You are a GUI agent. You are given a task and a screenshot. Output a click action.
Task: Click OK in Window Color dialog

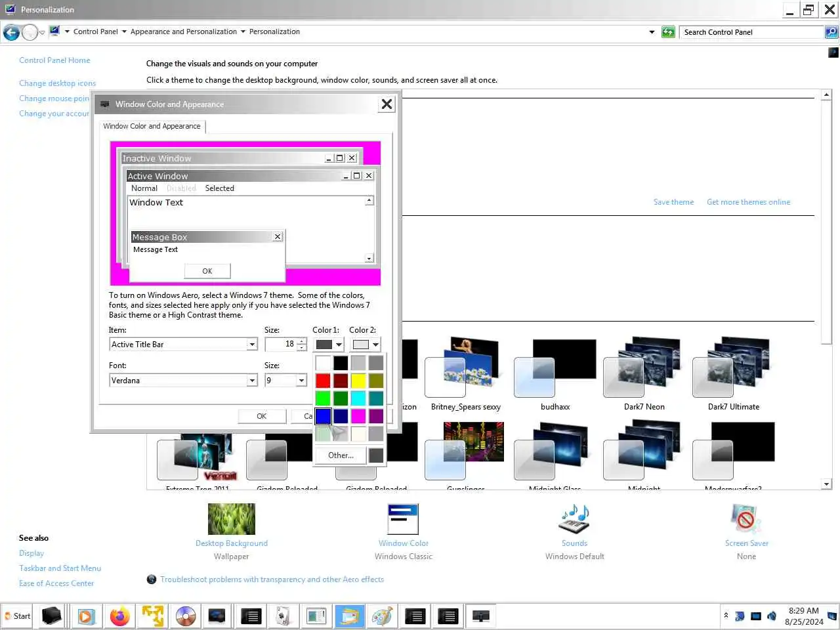(x=261, y=416)
